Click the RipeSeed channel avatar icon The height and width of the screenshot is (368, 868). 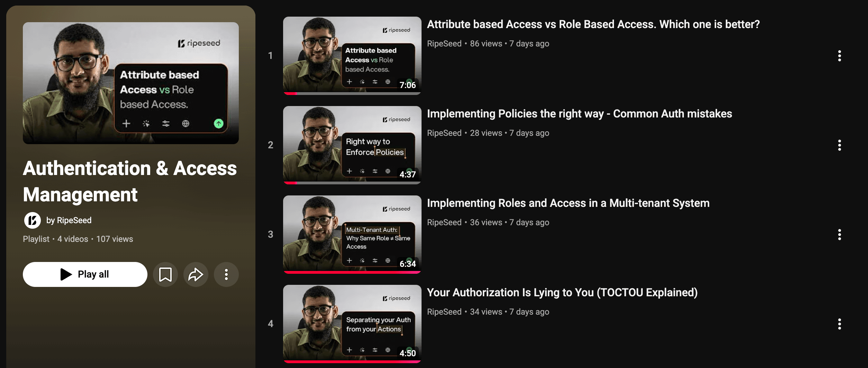pos(33,220)
